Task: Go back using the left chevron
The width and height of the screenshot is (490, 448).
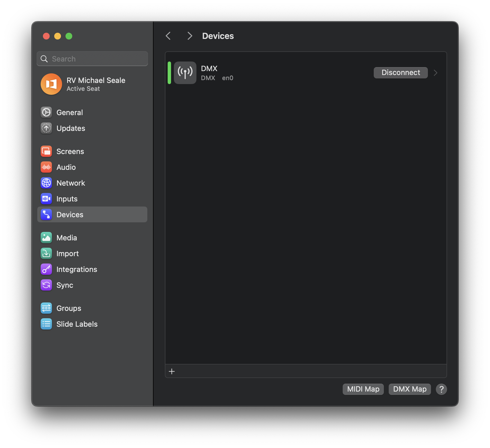Action: pyautogui.click(x=168, y=36)
